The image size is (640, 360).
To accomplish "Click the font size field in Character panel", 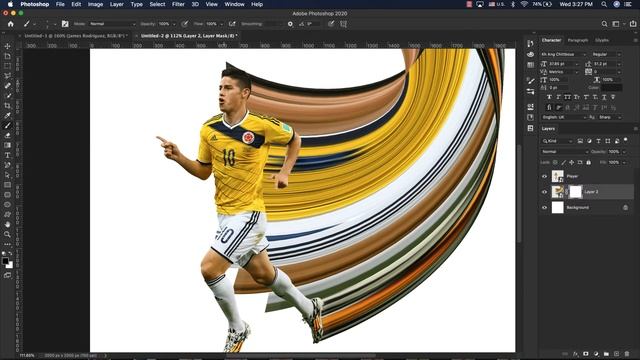I will click(x=563, y=64).
